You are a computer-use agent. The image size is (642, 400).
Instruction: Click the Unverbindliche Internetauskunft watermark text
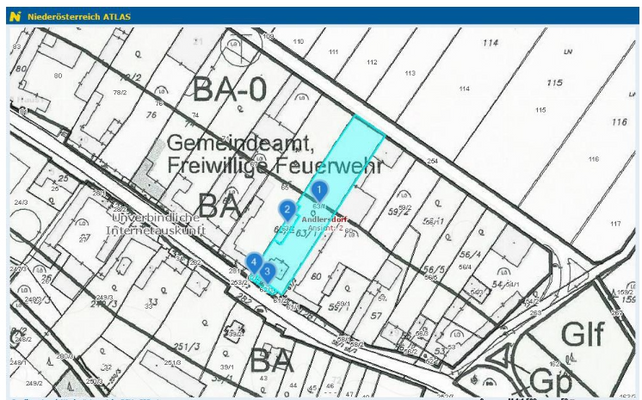click(x=161, y=223)
